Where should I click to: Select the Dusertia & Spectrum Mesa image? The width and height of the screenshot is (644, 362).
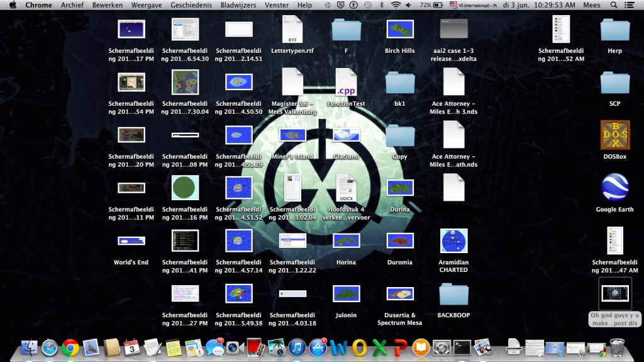[x=399, y=293]
